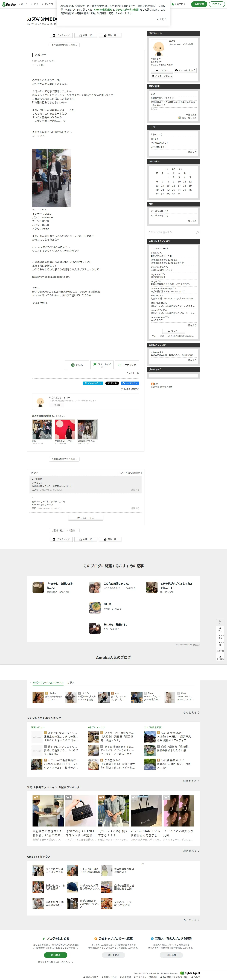Click コメントする speech bubble button under article

click(102, 365)
